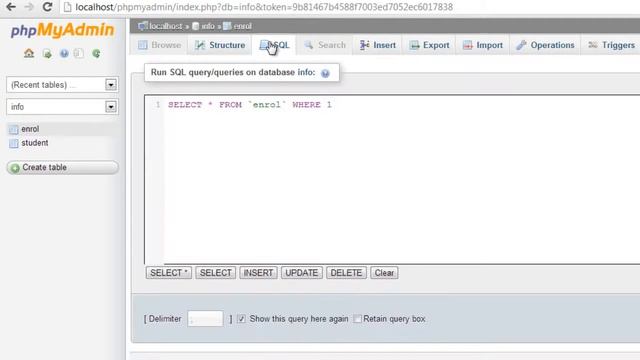640x360 pixels.
Task: Go to the Search tab
Action: pos(325,45)
